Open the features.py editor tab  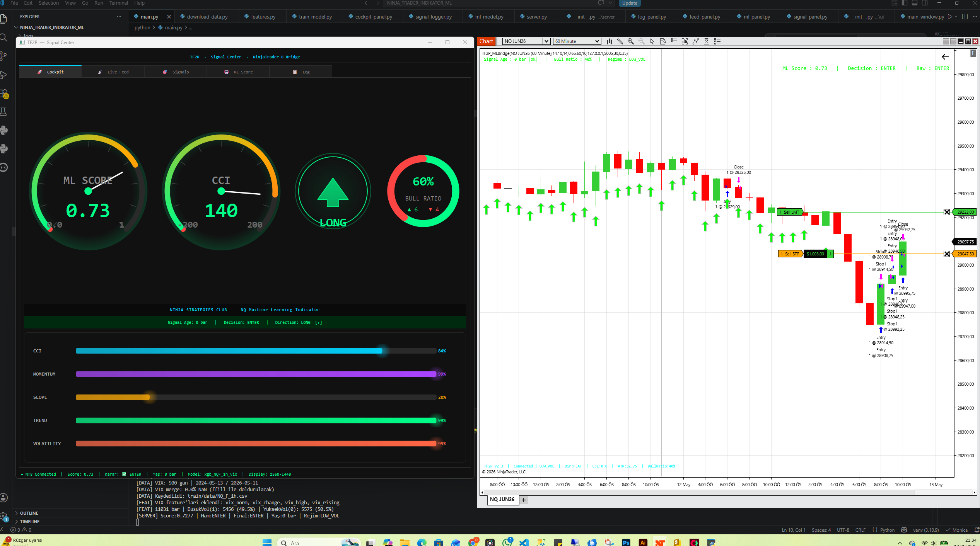click(x=263, y=17)
